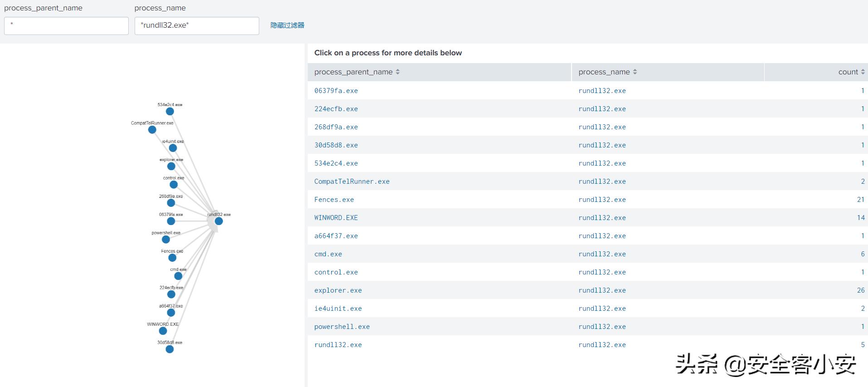Open 268df9a.exe parent process in table
Image resolution: width=868 pixels, height=387 pixels.
click(336, 127)
